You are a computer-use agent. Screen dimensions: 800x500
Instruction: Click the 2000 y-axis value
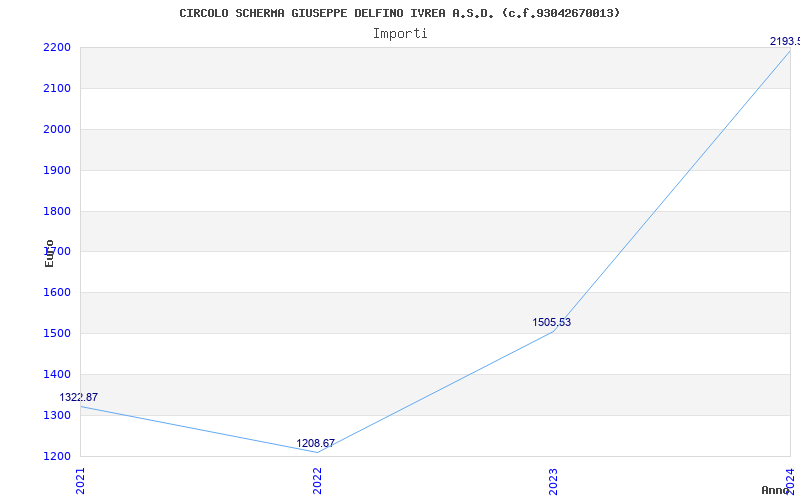click(x=57, y=130)
